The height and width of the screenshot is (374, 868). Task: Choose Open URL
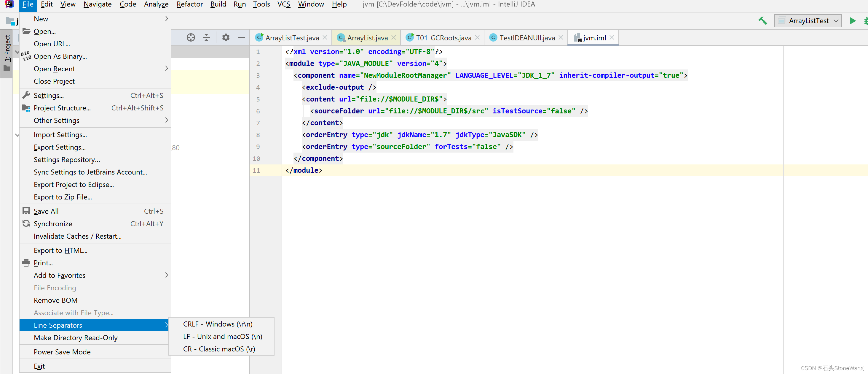tap(95, 44)
